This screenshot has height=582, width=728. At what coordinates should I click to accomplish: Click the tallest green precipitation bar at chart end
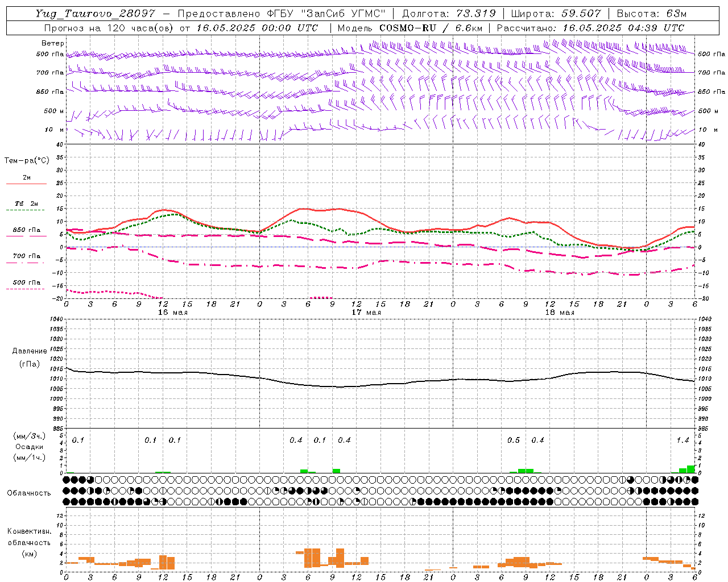(691, 469)
